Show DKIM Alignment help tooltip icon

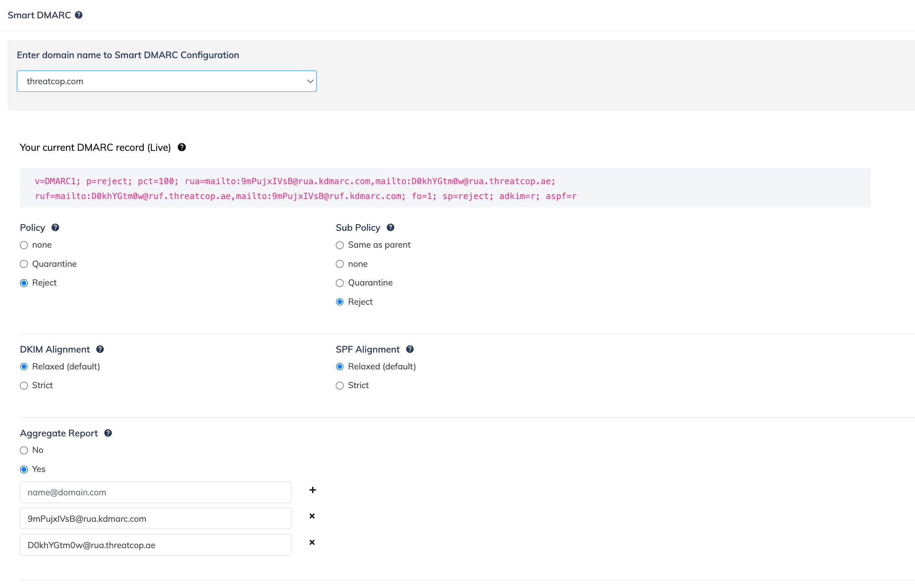100,349
